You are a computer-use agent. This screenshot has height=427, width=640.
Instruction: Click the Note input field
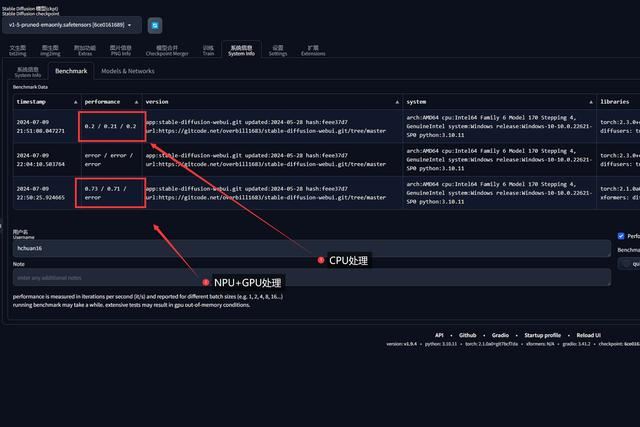click(310, 277)
